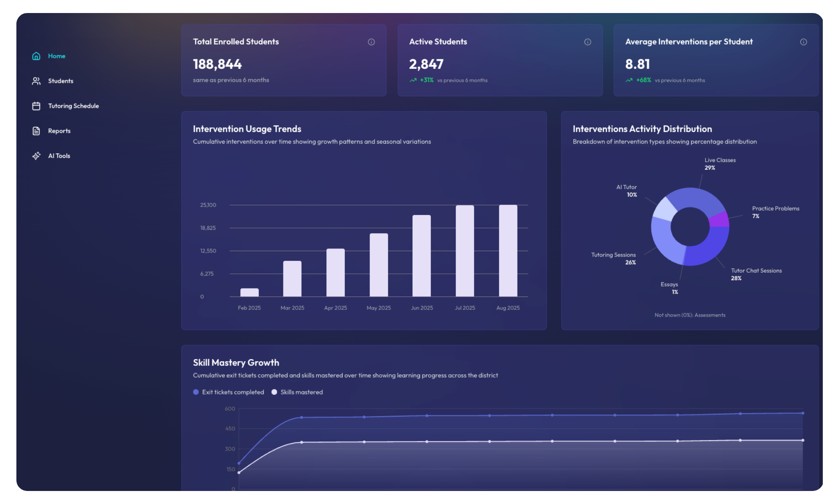Click the Tutoring Schedule calendar icon
840x504 pixels.
click(36, 106)
